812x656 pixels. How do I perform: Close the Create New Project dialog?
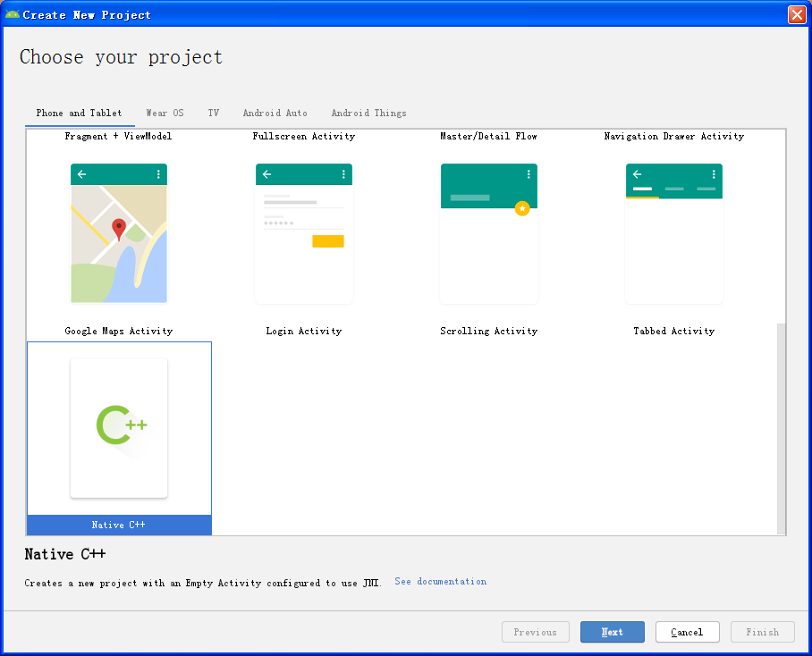point(797,14)
